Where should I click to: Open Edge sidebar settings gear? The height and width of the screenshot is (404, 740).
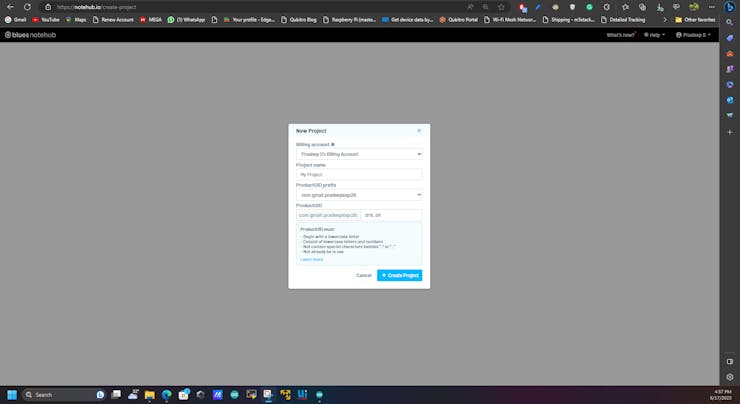click(730, 377)
